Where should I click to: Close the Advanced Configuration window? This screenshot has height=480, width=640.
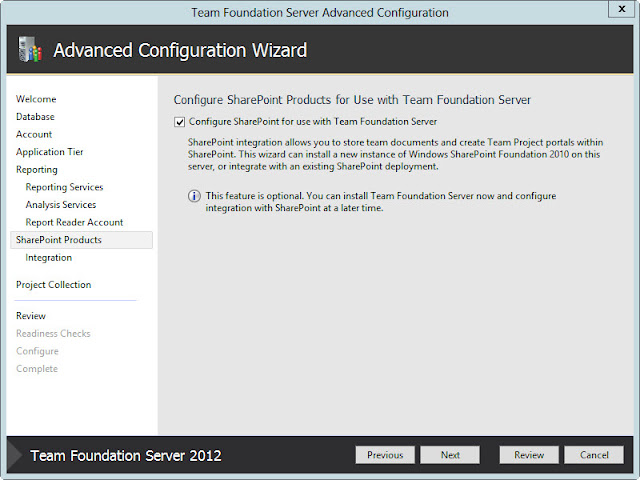tap(622, 9)
